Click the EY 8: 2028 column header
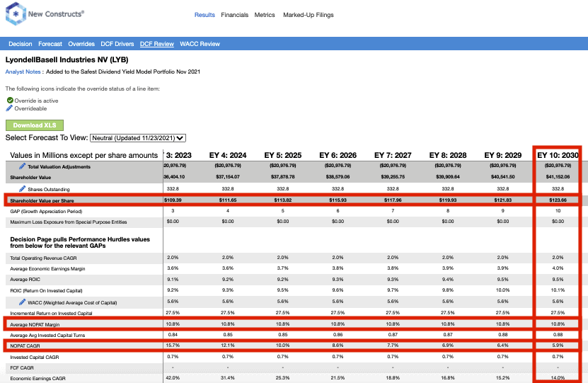This screenshot has width=588, height=383. 448,155
